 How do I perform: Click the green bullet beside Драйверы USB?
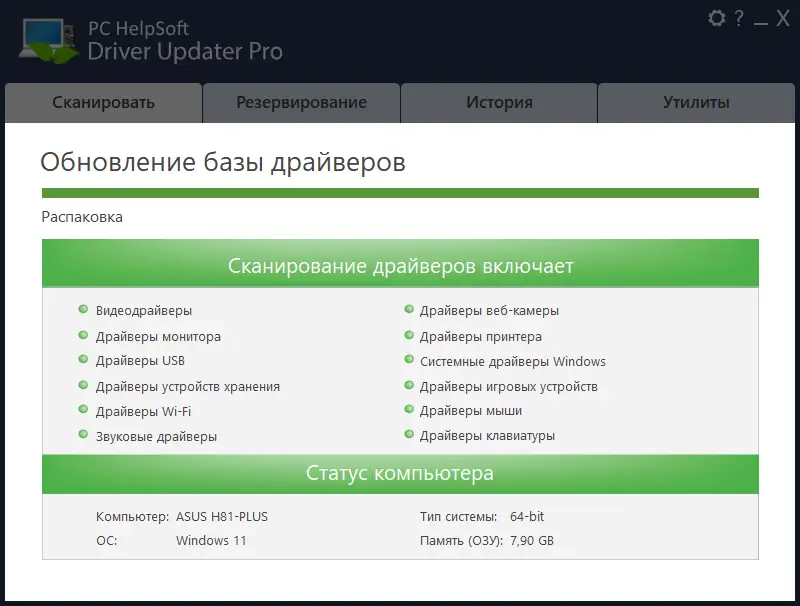pyautogui.click(x=85, y=361)
